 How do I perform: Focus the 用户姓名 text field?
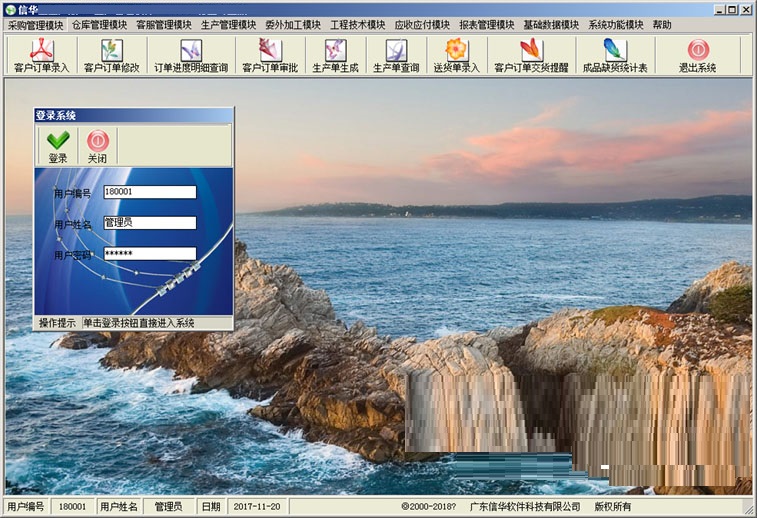(149, 223)
